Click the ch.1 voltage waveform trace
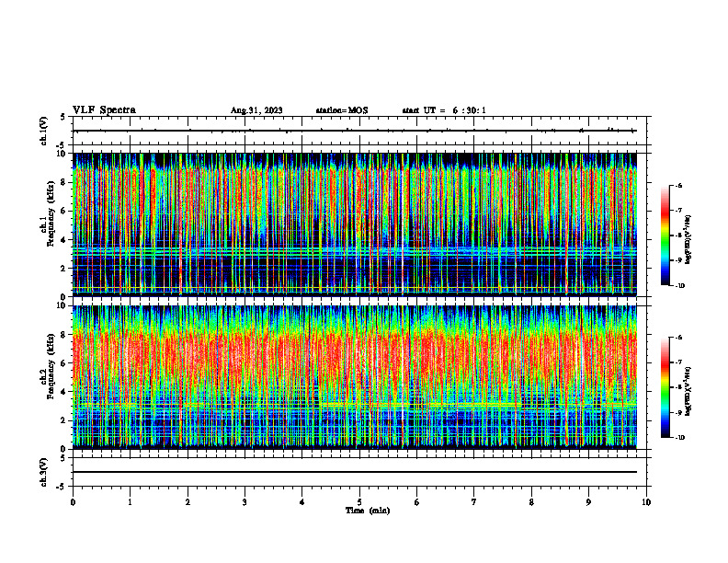728x563 pixels. pos(354,131)
